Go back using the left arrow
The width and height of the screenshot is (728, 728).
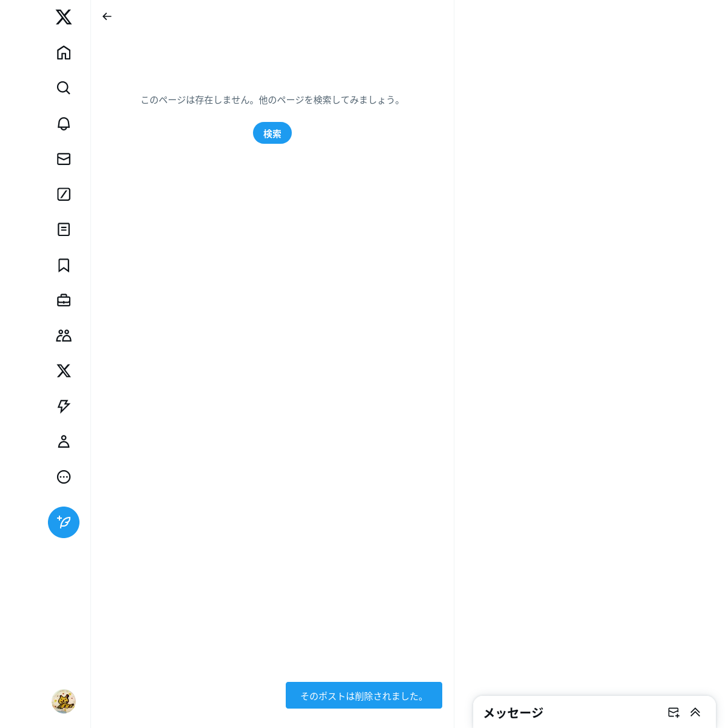(x=107, y=16)
